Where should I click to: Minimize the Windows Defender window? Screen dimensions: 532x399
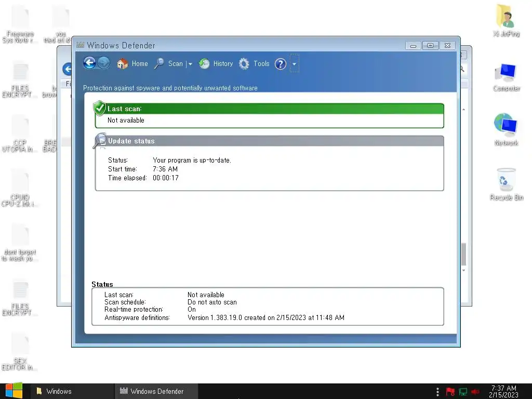[413, 46]
